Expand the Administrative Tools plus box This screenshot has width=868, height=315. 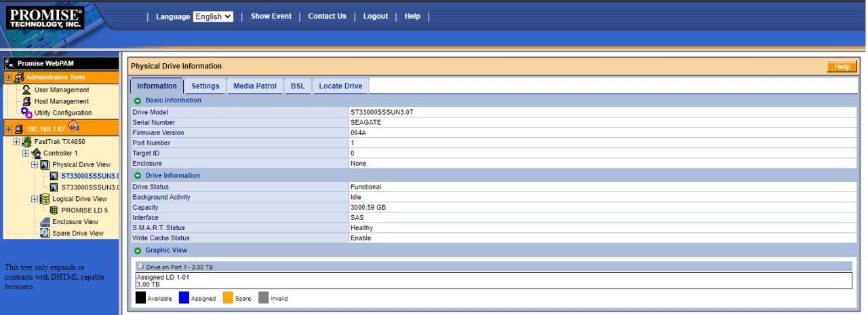(9, 77)
